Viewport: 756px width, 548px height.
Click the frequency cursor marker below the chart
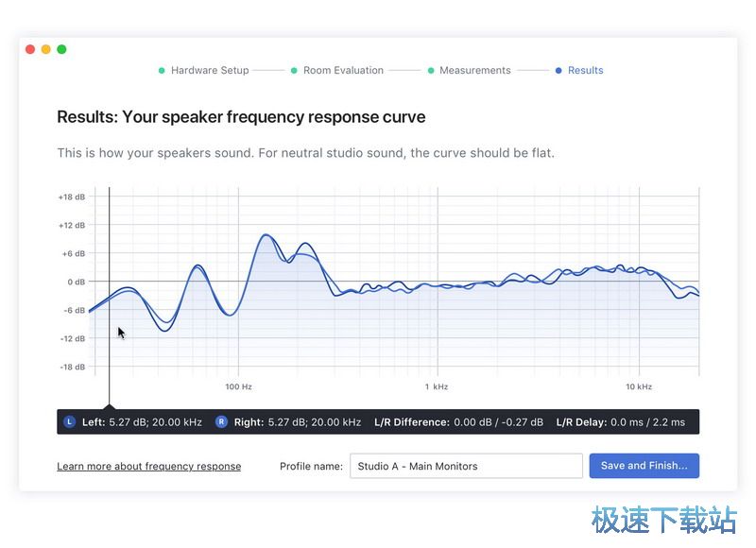(109, 407)
